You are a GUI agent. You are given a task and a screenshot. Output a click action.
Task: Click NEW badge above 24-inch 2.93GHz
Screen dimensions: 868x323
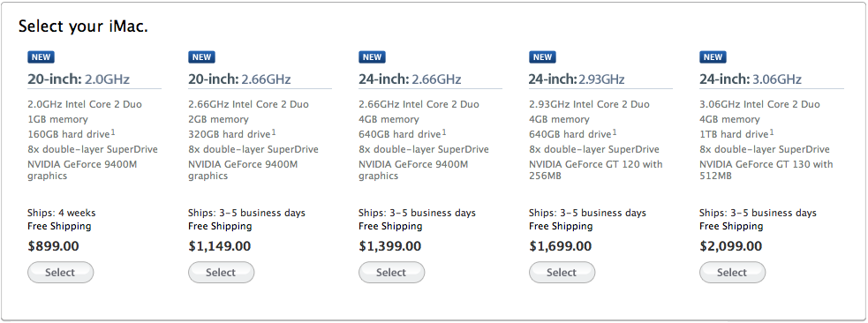(542, 57)
